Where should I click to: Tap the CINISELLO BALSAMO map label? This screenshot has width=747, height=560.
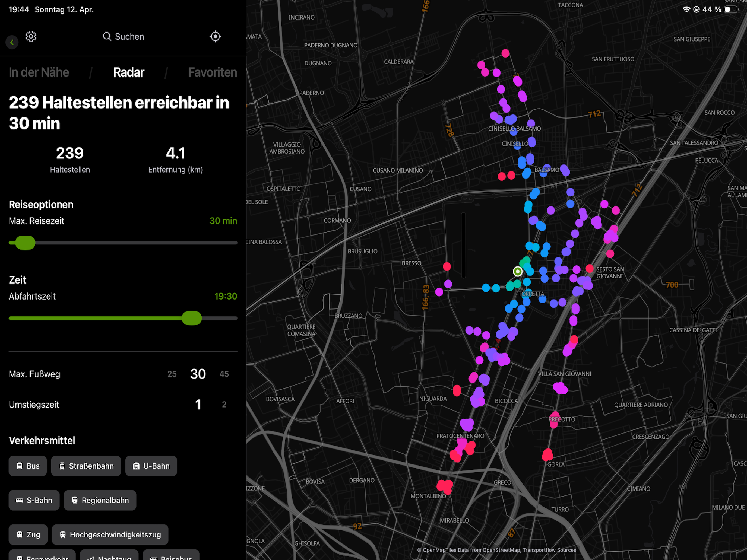514,129
